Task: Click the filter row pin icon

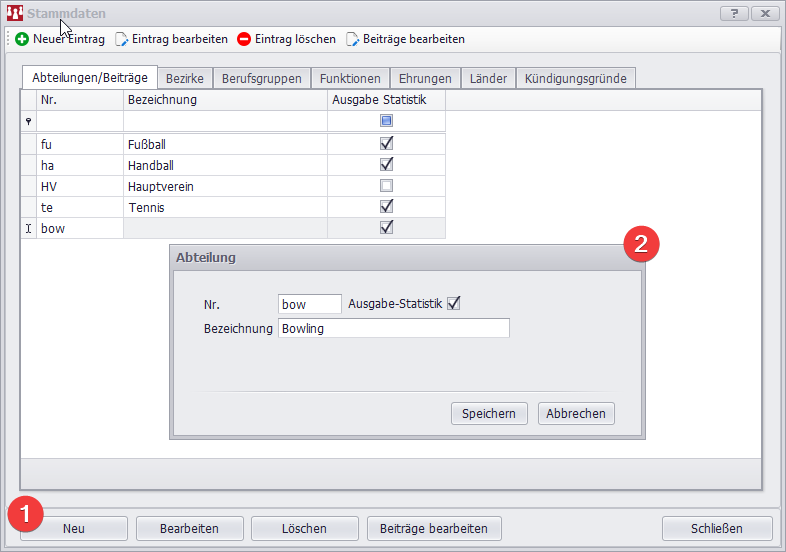Action: [28, 120]
